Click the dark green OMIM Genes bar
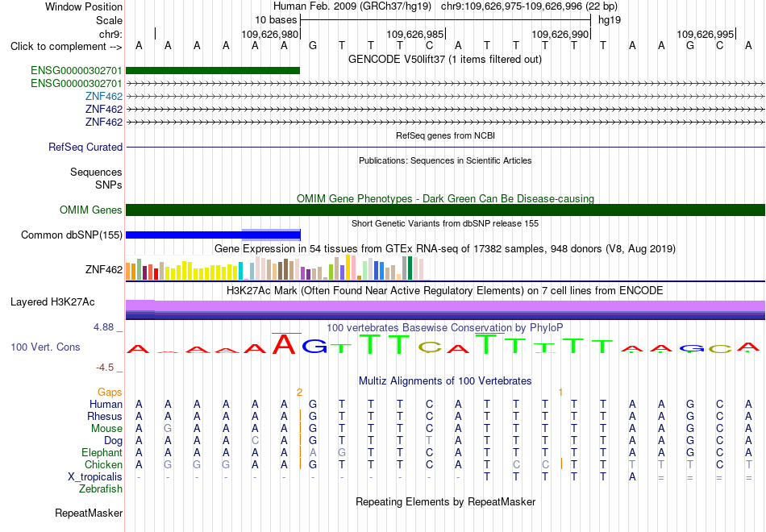The width and height of the screenshot is (766, 532). [x=445, y=210]
